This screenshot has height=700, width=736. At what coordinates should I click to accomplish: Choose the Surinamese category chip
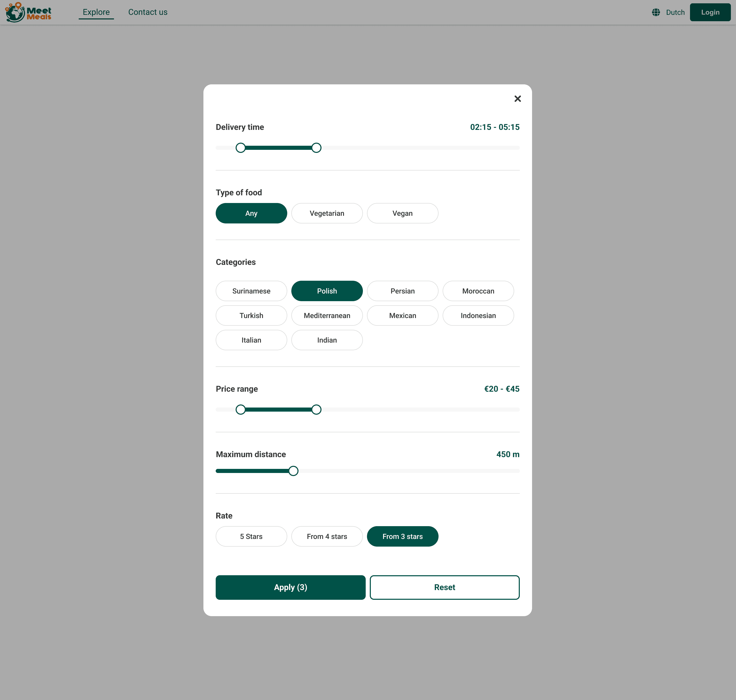(251, 291)
